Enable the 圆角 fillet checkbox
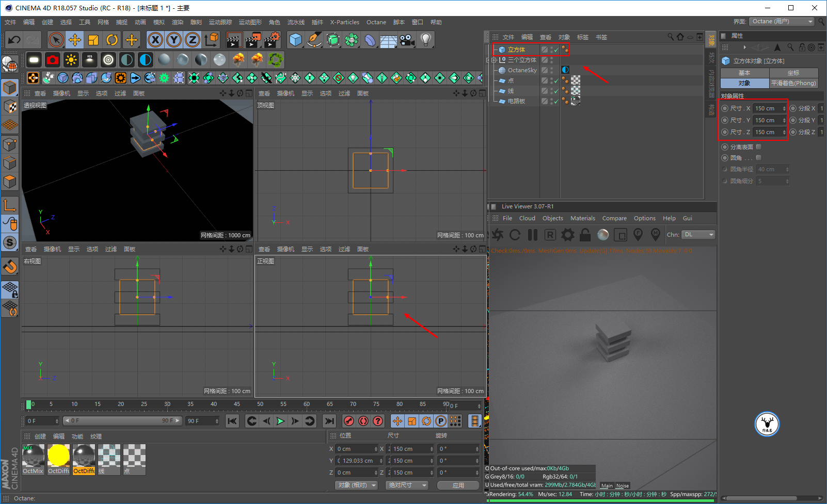 (x=758, y=158)
